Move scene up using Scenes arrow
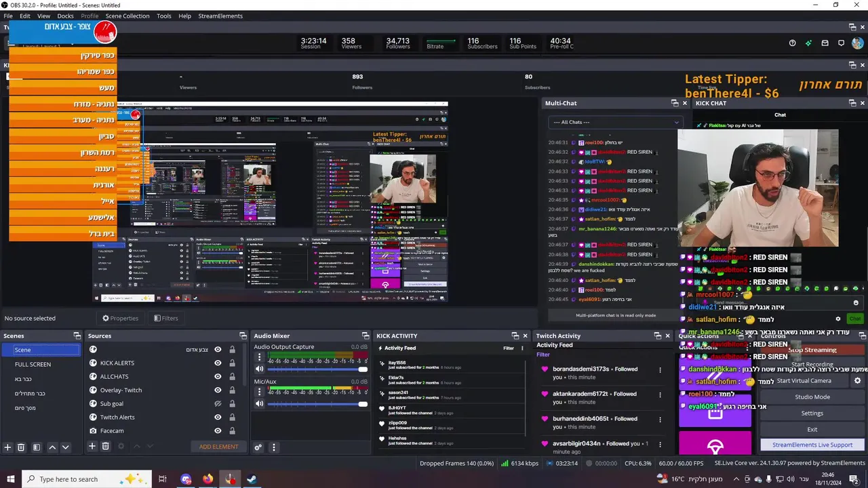868x488 pixels. [x=52, y=447]
